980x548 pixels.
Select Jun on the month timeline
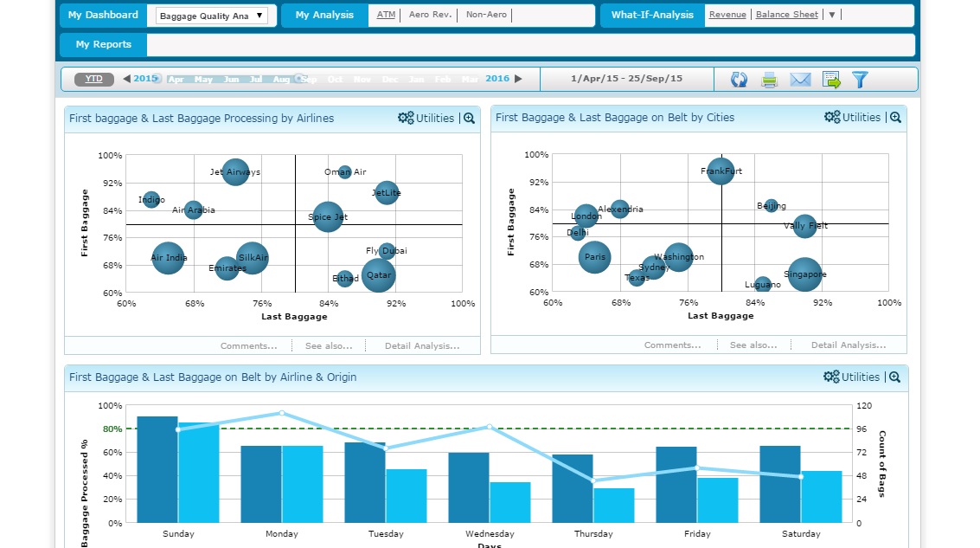[231, 80]
